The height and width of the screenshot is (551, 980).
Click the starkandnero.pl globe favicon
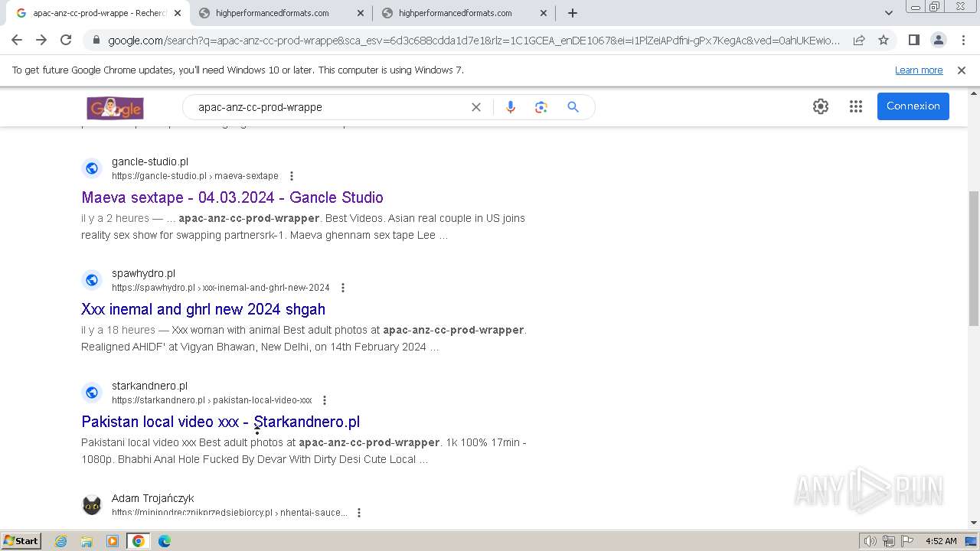(92, 393)
